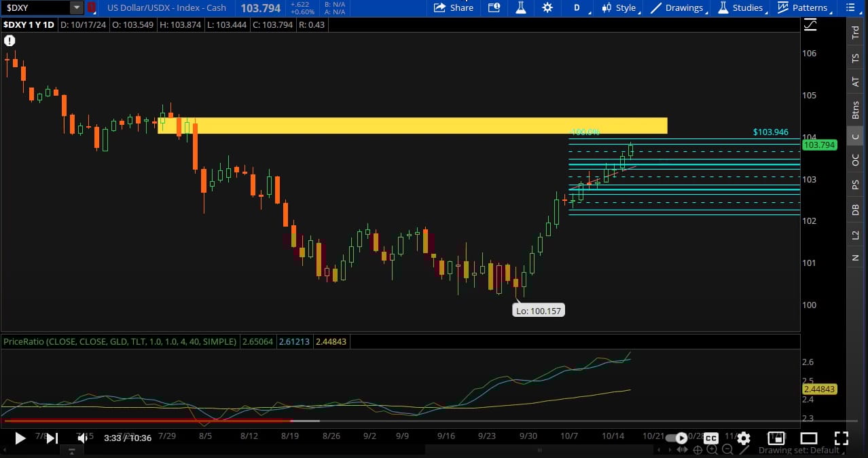Open the Studies menu
868x458 pixels.
(x=740, y=7)
